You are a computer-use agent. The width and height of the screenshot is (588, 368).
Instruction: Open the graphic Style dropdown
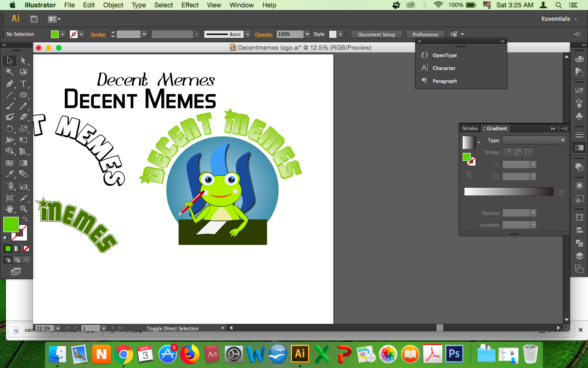pos(340,34)
